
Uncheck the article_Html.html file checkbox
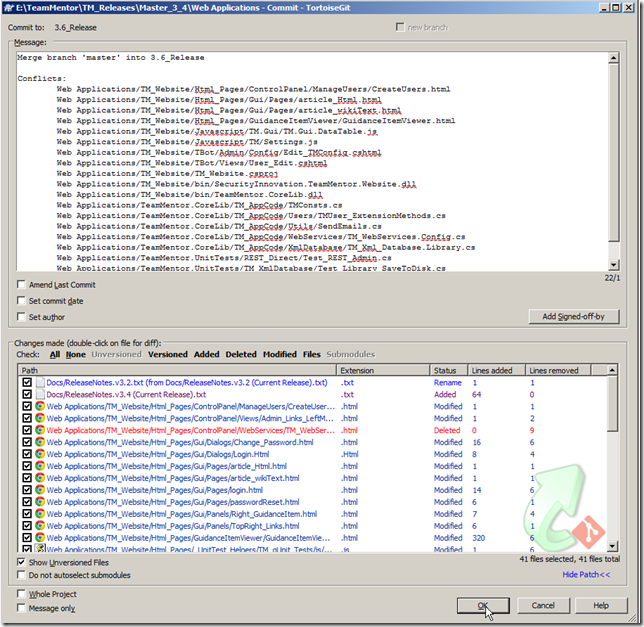[26, 466]
